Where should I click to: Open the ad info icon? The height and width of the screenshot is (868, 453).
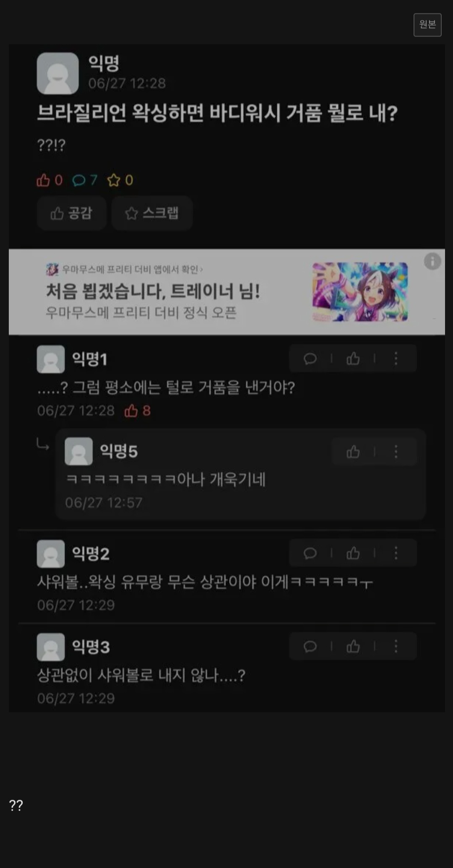(x=432, y=261)
